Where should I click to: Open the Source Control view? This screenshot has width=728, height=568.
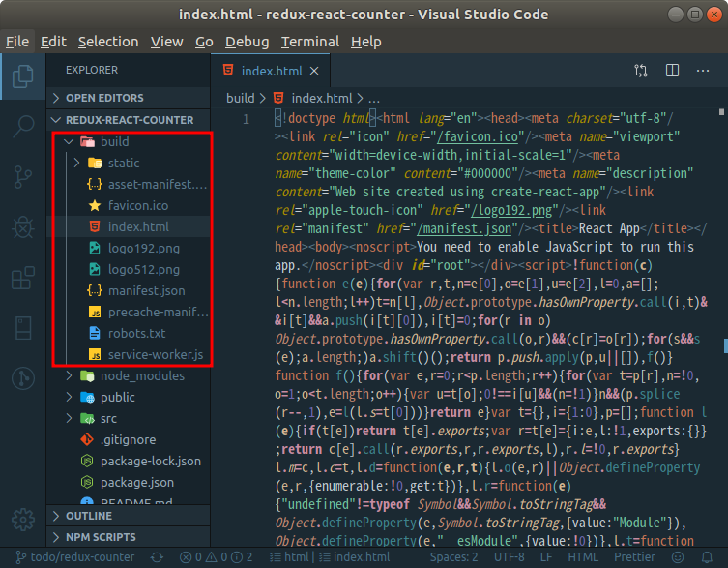click(23, 177)
